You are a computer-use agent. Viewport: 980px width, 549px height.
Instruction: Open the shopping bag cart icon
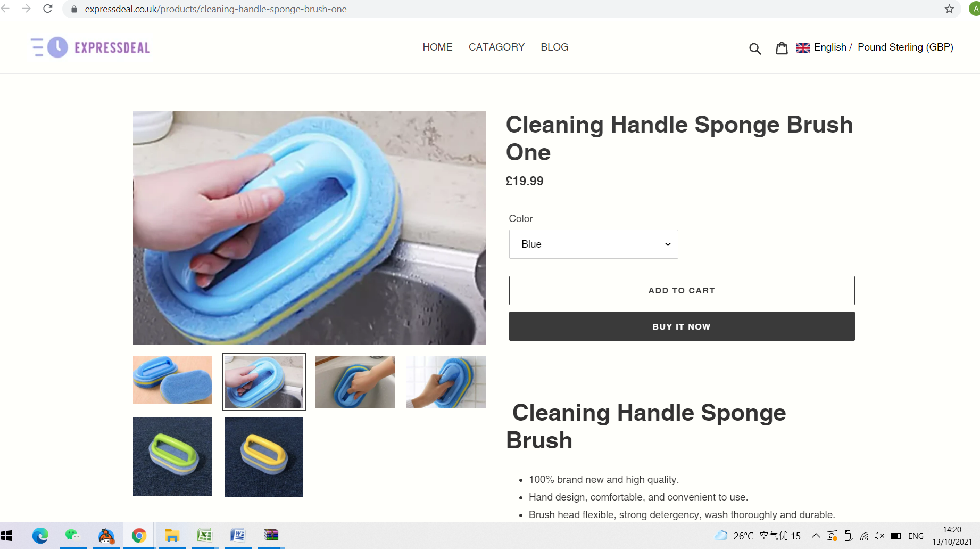[x=782, y=48]
